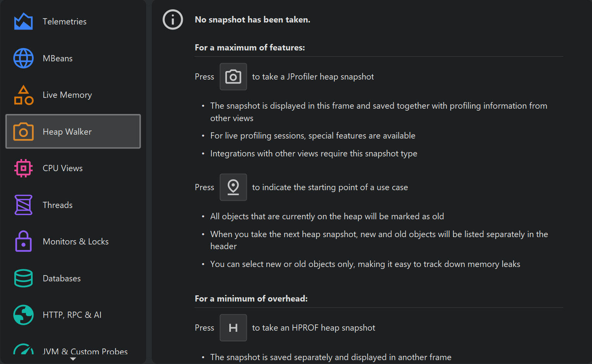Click the Telemetries chart icon

point(23,21)
